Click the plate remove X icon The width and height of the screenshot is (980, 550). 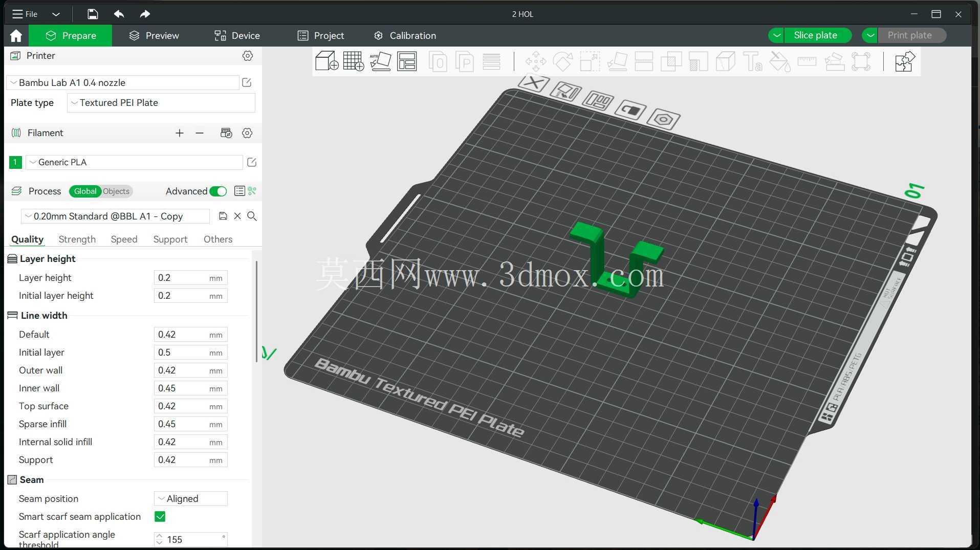(x=534, y=83)
